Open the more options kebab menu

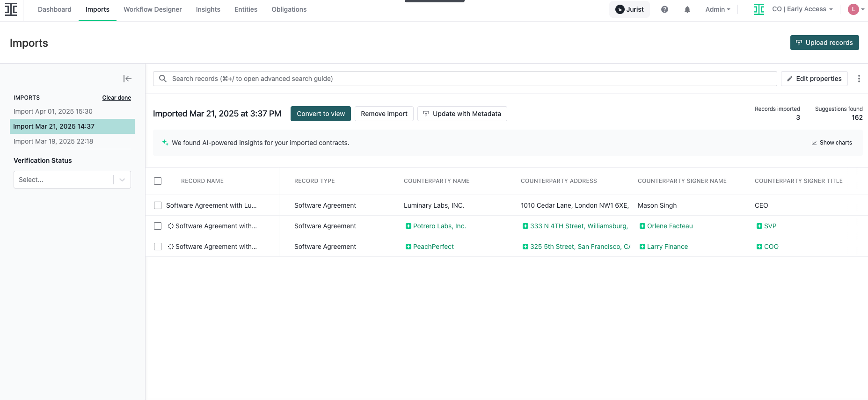[859, 79]
